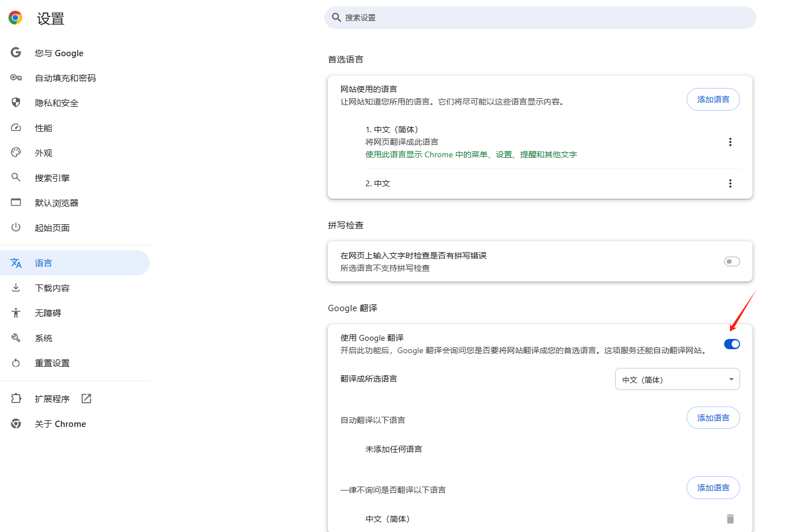Open the 翻译成所选语言 dropdown
The width and height of the screenshot is (794, 532).
[678, 379]
